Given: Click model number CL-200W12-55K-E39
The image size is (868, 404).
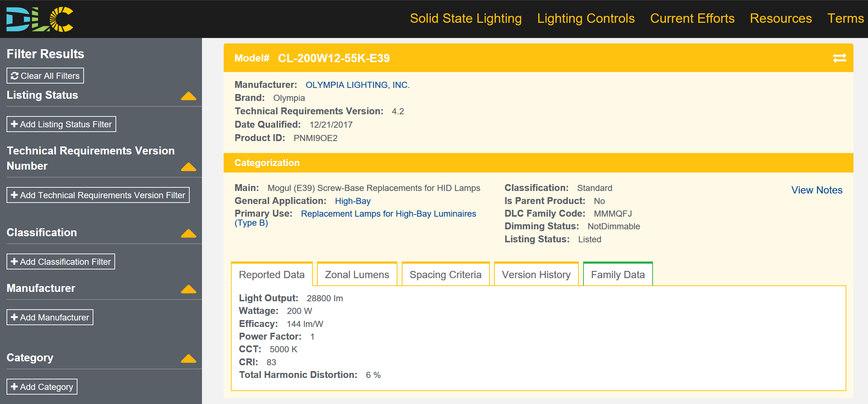Looking at the screenshot, I should coord(334,58).
